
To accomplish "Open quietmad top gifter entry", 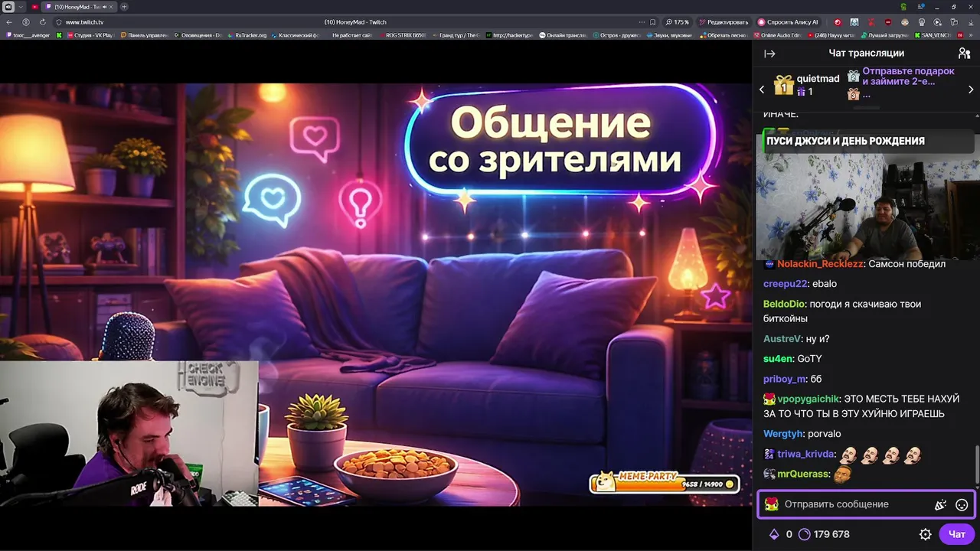I will (808, 85).
